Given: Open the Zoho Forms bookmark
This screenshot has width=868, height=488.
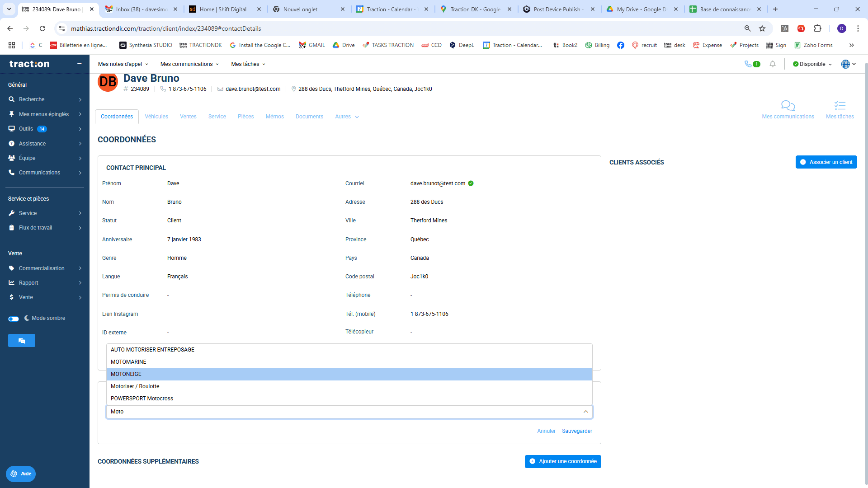Looking at the screenshot, I should 813,45.
